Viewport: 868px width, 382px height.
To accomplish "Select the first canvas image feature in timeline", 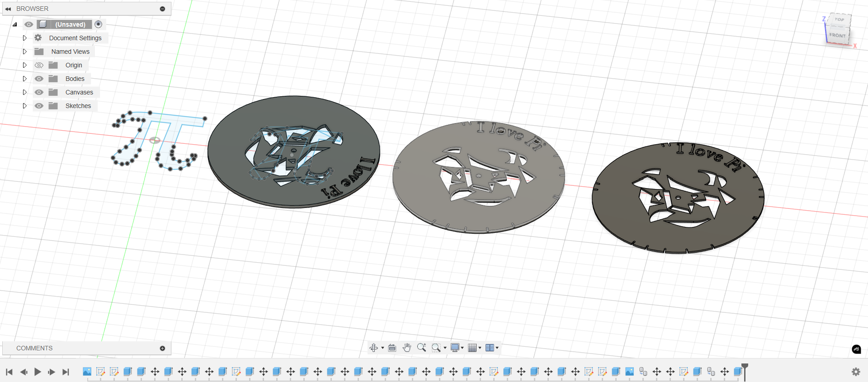I will coord(87,372).
